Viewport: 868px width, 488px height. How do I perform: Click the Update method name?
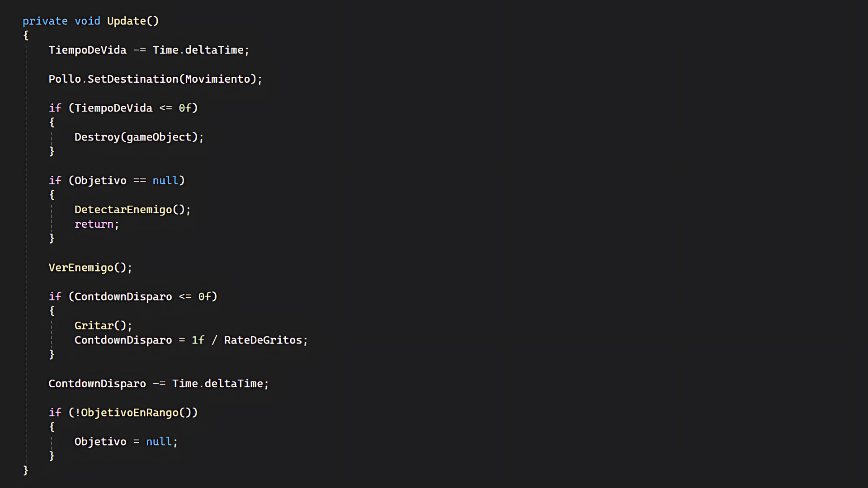tap(127, 21)
